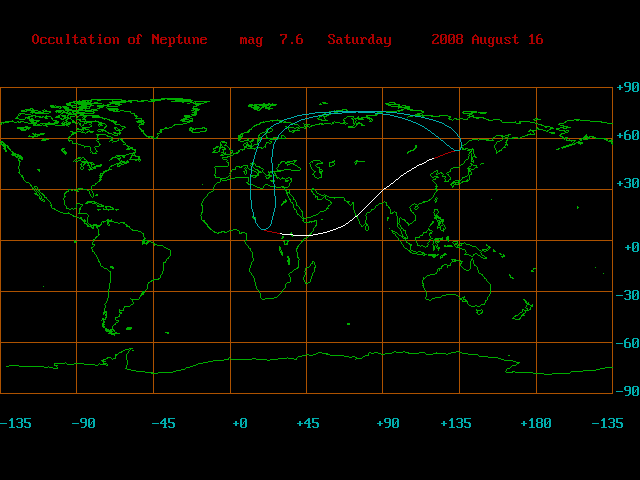Click the +60 latitude label
Viewport: 640px width, 480px height.
pos(627,135)
